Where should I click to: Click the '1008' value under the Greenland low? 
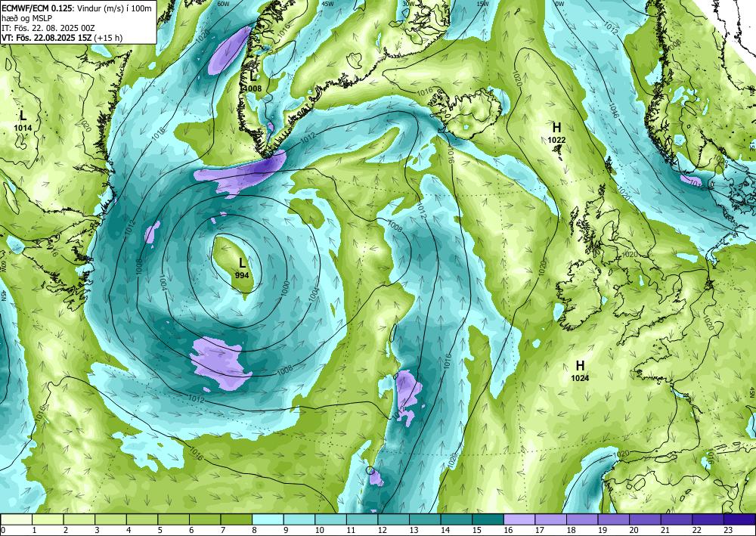(253, 88)
